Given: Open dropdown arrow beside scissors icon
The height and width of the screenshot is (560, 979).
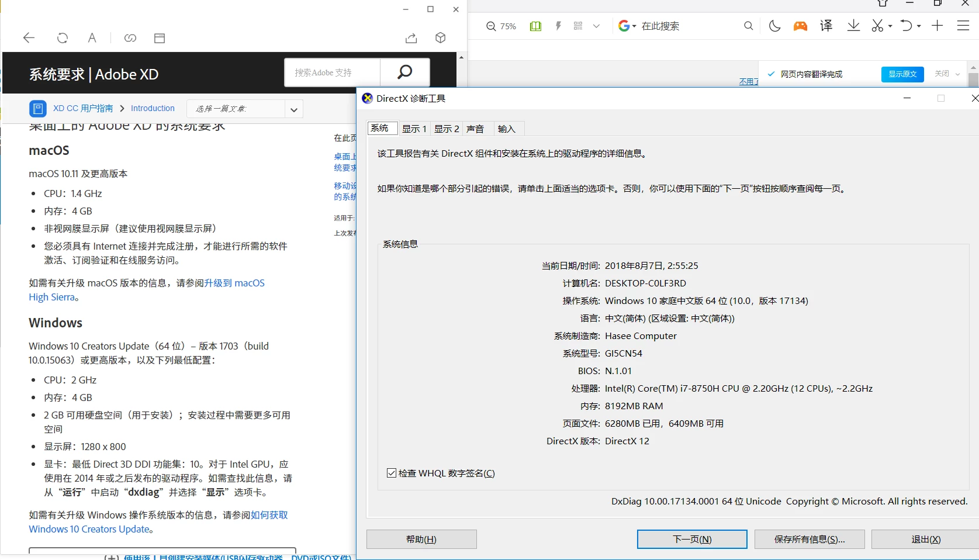Looking at the screenshot, I should [x=890, y=26].
